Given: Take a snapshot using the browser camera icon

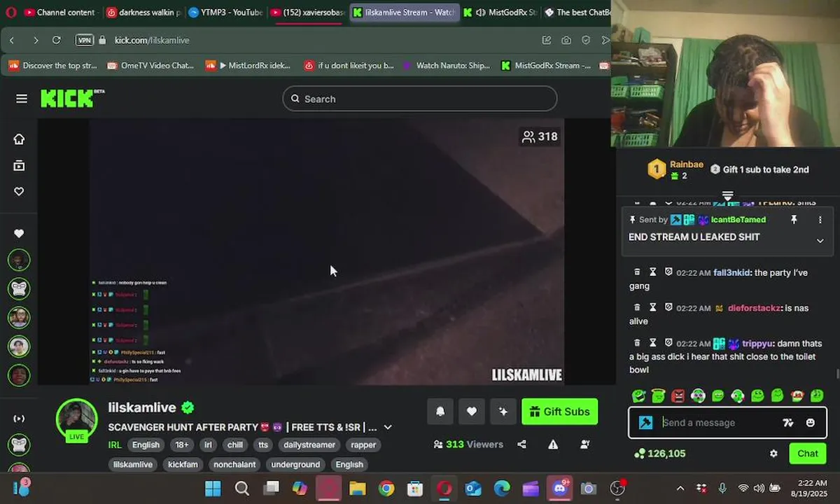Looking at the screenshot, I should (x=566, y=40).
